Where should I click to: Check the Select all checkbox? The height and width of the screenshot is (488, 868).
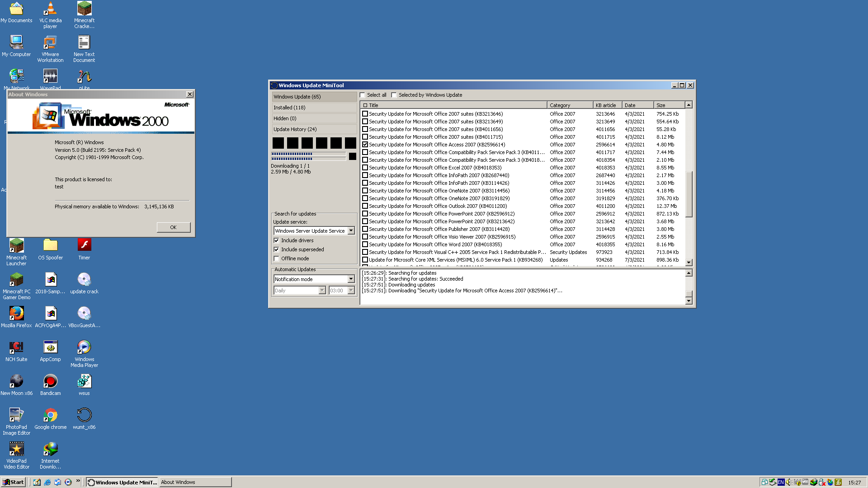tap(362, 95)
